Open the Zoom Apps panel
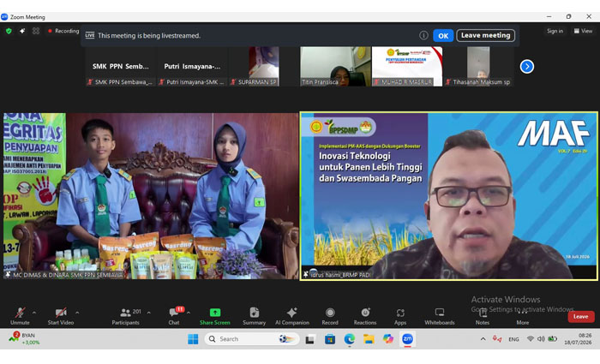 [400, 316]
